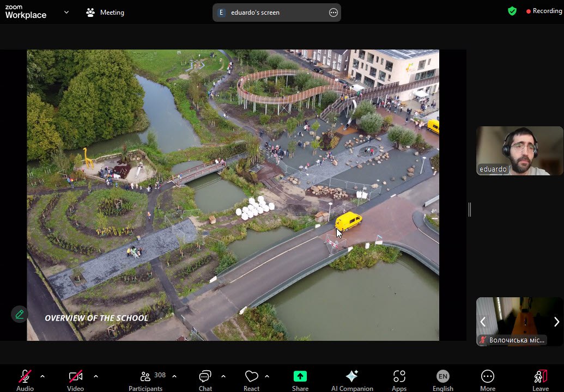Show next participant video thumbnail
The width and height of the screenshot is (564, 392).
point(556,322)
